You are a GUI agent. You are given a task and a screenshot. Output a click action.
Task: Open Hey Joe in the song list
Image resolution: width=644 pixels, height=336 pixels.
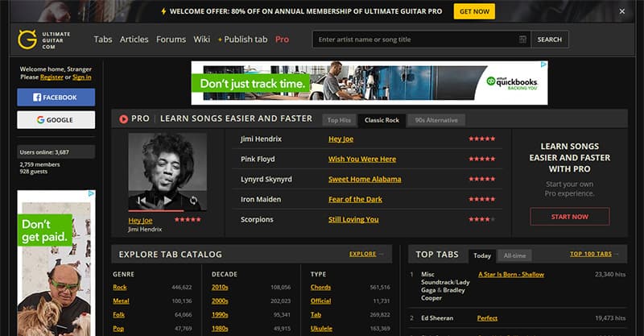tap(341, 139)
